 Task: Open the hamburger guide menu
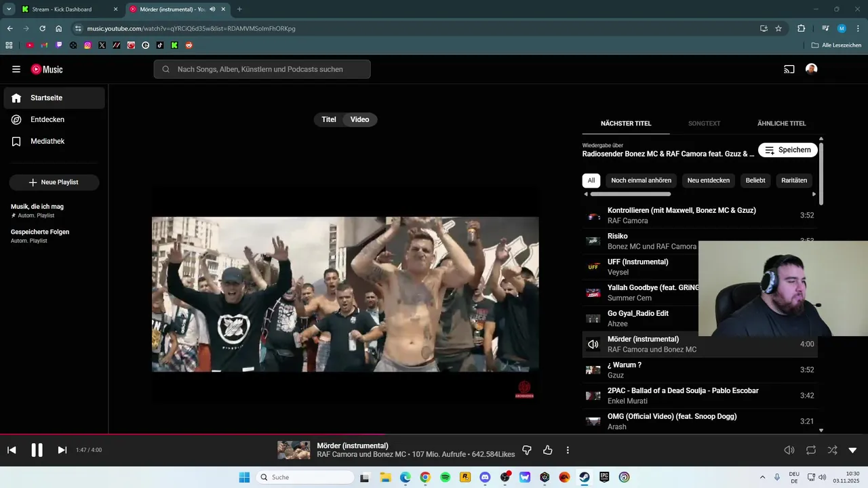tap(16, 69)
